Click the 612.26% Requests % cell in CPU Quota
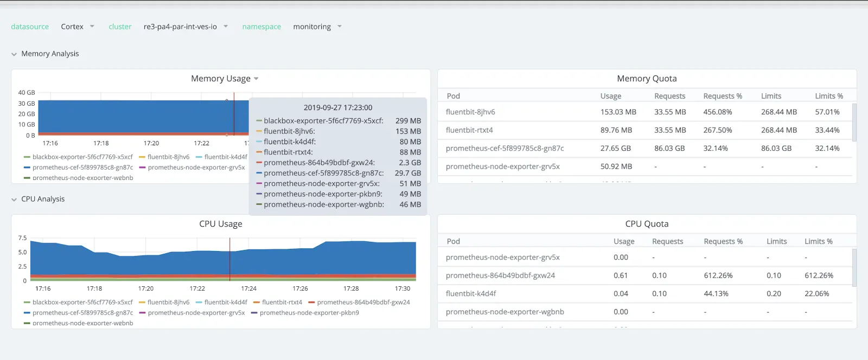The width and height of the screenshot is (868, 360). pyautogui.click(x=718, y=275)
